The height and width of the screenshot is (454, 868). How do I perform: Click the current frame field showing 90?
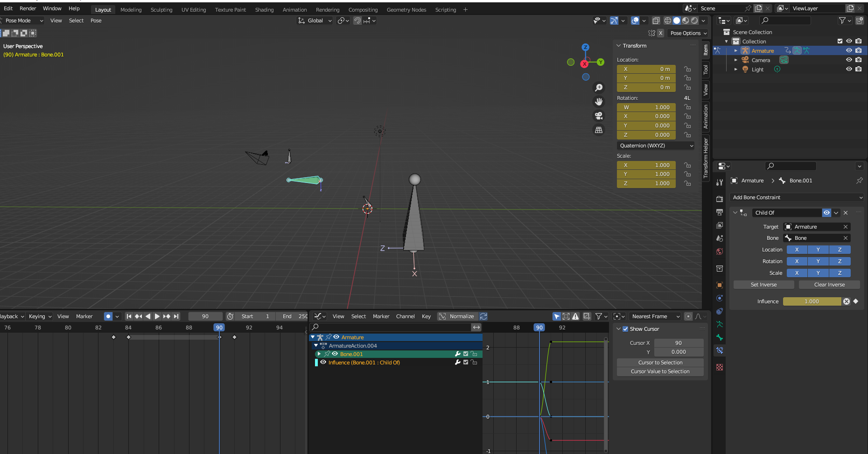[205, 316]
